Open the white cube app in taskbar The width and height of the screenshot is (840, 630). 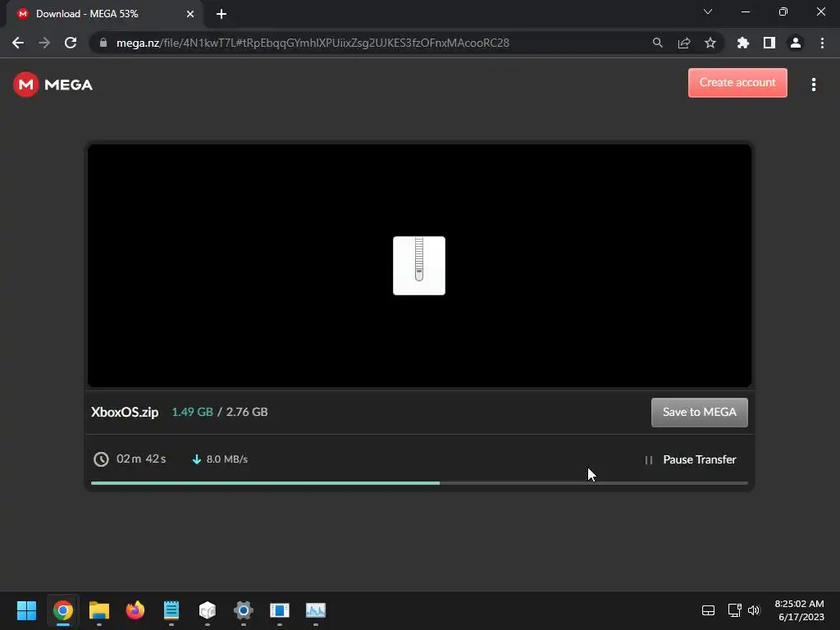(x=208, y=610)
